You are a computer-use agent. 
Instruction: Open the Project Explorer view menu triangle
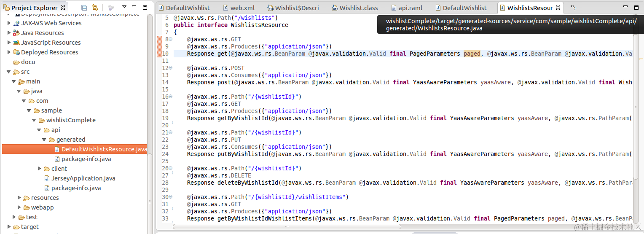124,7
